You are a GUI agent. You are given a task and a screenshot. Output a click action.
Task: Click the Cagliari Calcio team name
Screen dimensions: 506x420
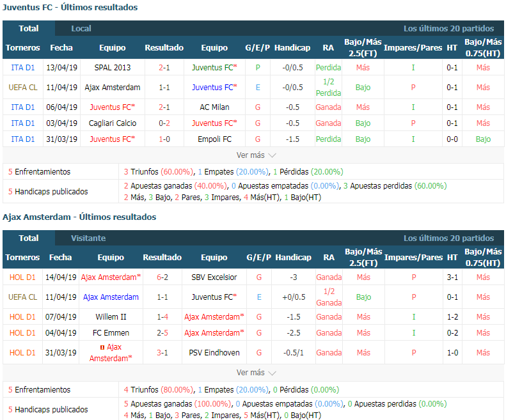pos(113,123)
